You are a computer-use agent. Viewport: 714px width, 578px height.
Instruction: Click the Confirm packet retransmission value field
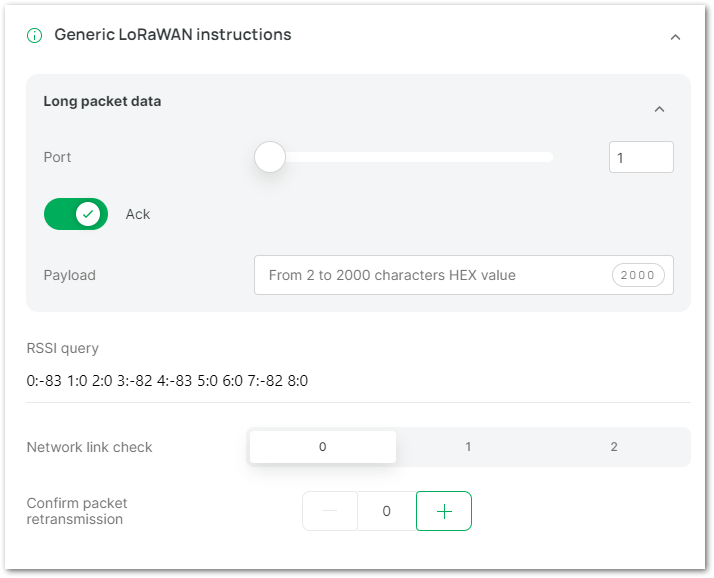(x=387, y=511)
